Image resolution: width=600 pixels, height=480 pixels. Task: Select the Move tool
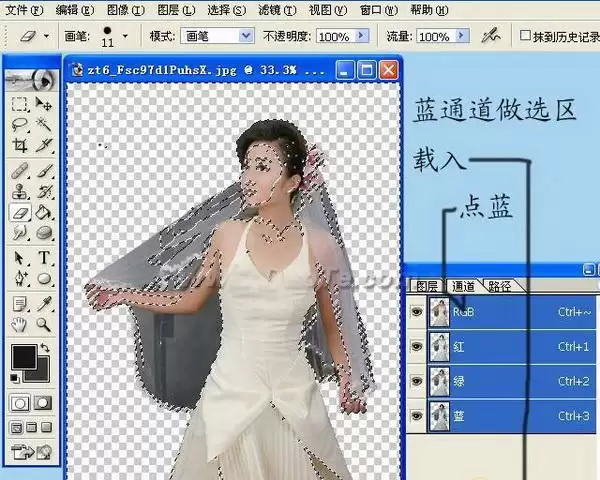(44, 103)
